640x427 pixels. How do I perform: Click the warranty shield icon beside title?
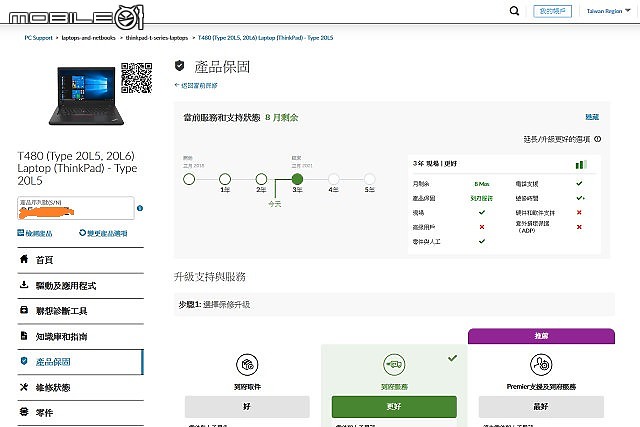point(180,66)
